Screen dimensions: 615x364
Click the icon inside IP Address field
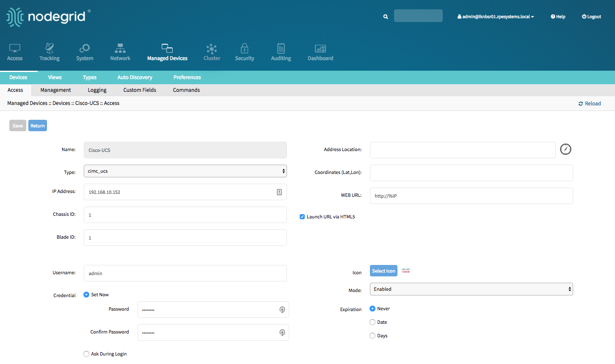tap(279, 192)
